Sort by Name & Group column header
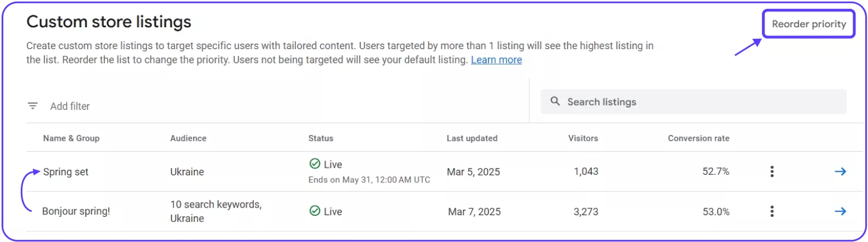Image resolution: width=868 pixels, height=242 pixels. click(x=71, y=138)
